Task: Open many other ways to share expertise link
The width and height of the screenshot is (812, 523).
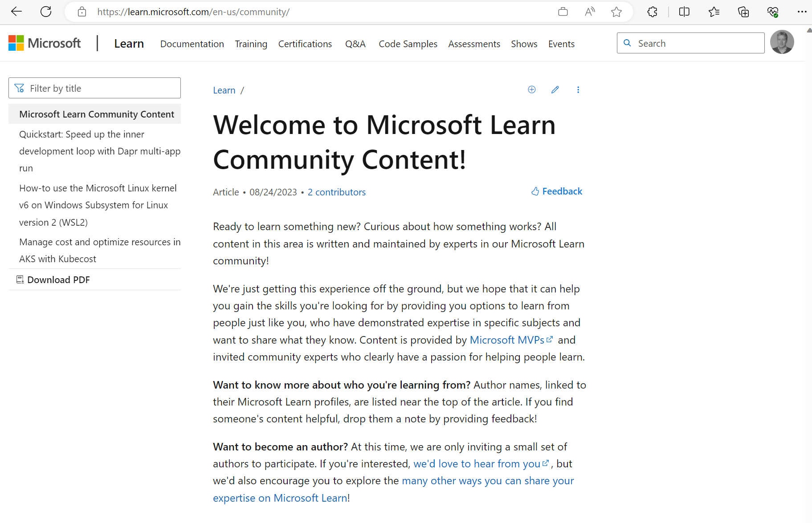Action: [393, 489]
